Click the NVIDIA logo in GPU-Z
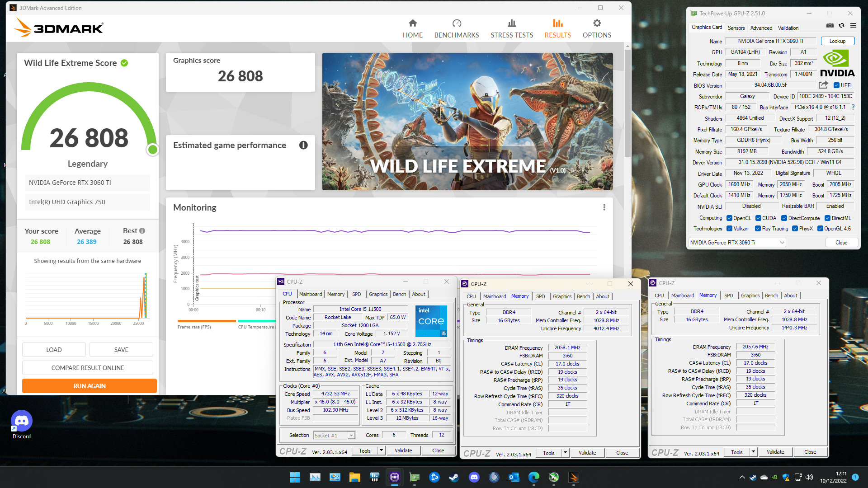This screenshot has height=488, width=868. click(x=837, y=63)
